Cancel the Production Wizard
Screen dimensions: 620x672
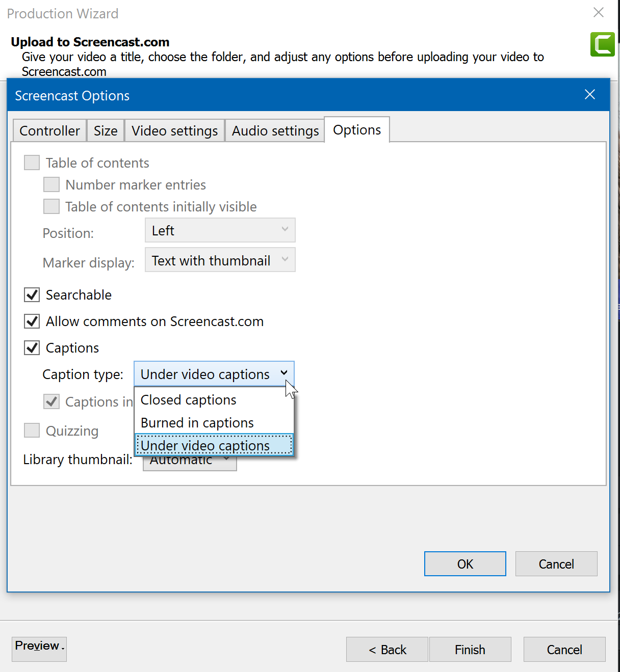click(564, 649)
